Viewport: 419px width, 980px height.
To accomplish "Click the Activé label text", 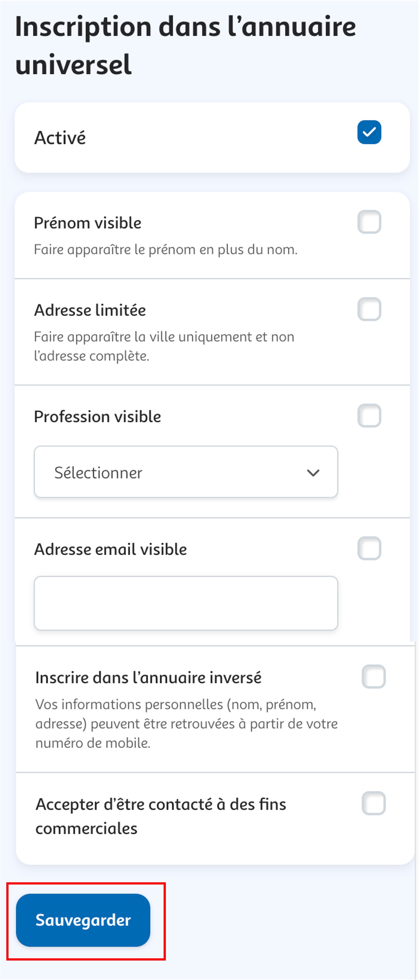I will pos(60,137).
